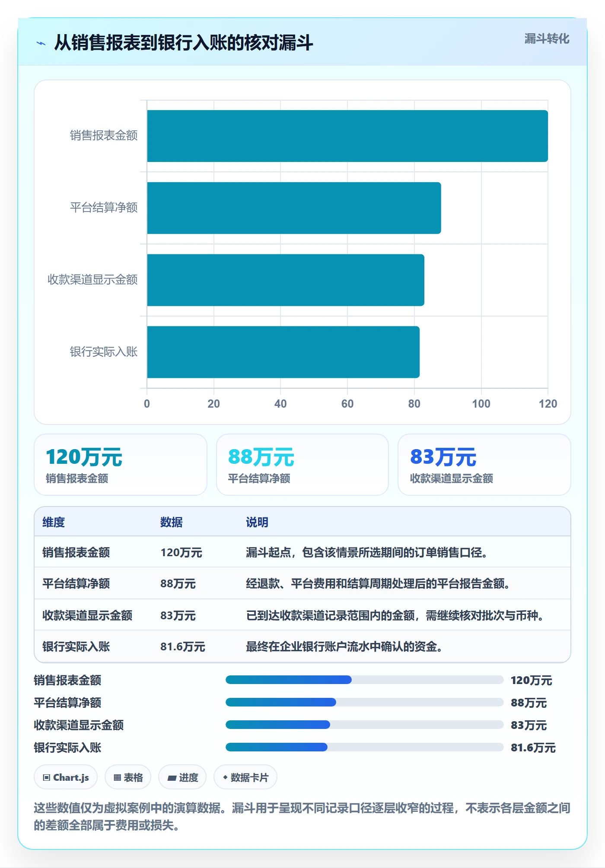
Task: Click the description starting with 最终在企业银行账户
Action: [344, 647]
